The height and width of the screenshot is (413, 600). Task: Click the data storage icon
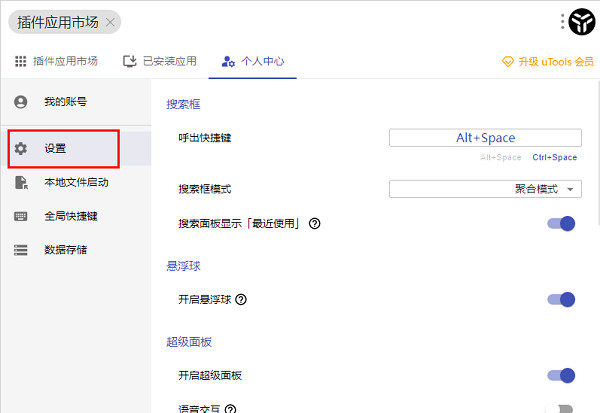coord(21,249)
